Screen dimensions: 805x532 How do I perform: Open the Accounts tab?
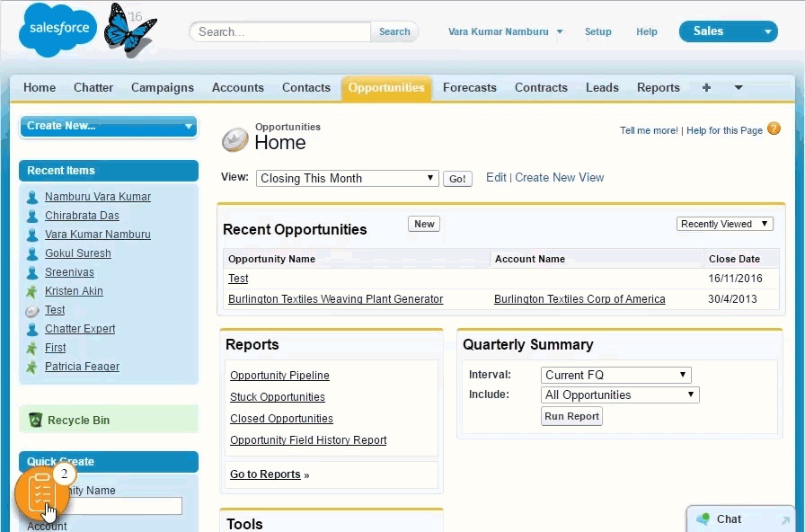238,88
